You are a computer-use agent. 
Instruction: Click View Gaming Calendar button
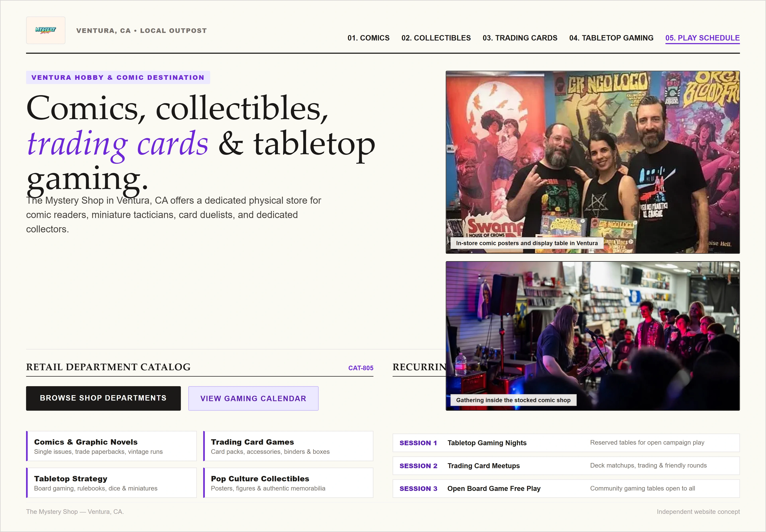[x=253, y=399]
